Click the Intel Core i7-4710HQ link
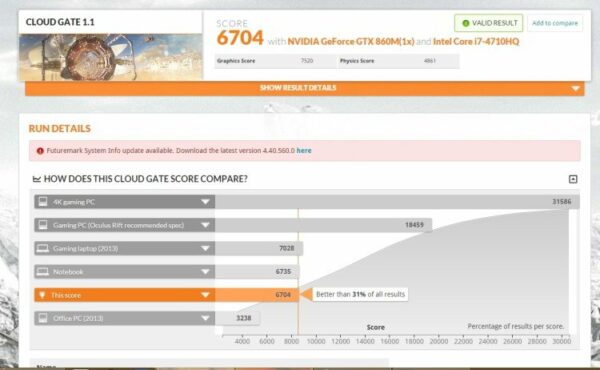600x370 pixels. 476,41
